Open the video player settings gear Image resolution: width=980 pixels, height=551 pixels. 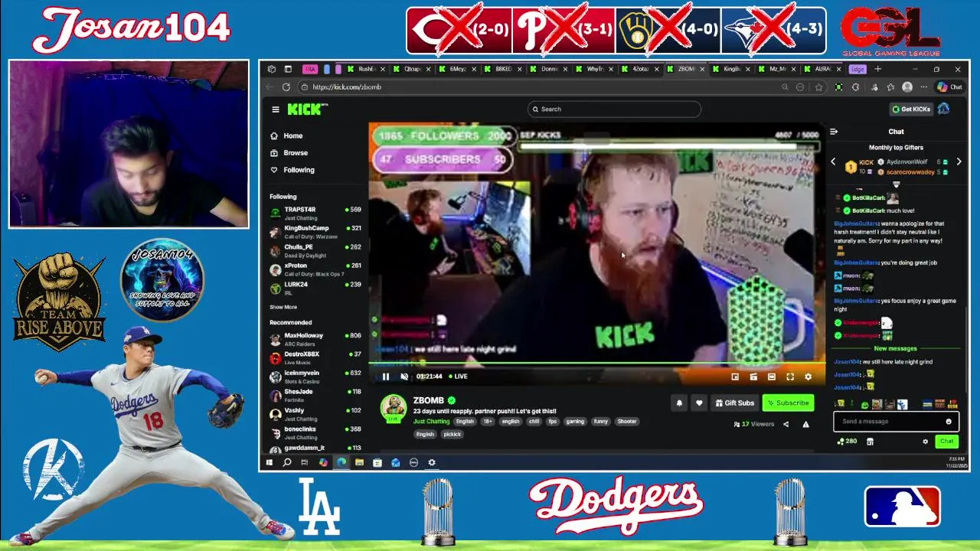tap(808, 377)
